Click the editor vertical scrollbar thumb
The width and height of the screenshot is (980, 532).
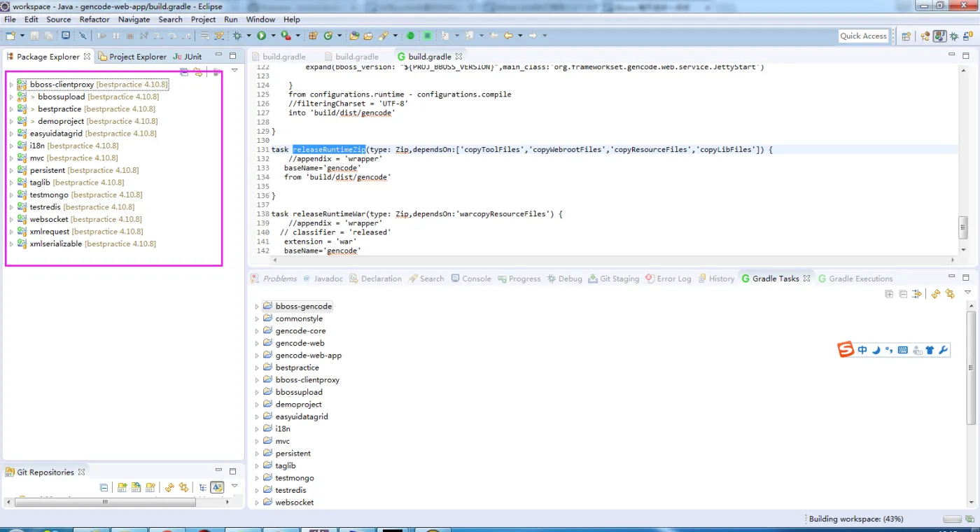pyautogui.click(x=963, y=227)
